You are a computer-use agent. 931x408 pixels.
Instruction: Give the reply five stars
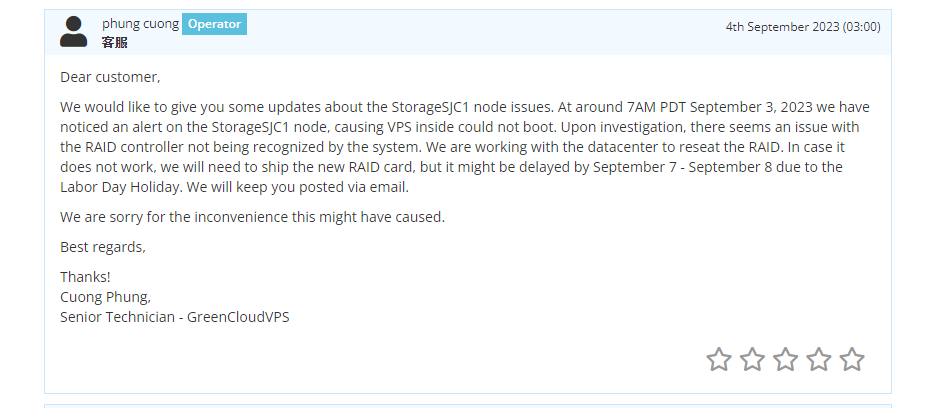coord(851,359)
